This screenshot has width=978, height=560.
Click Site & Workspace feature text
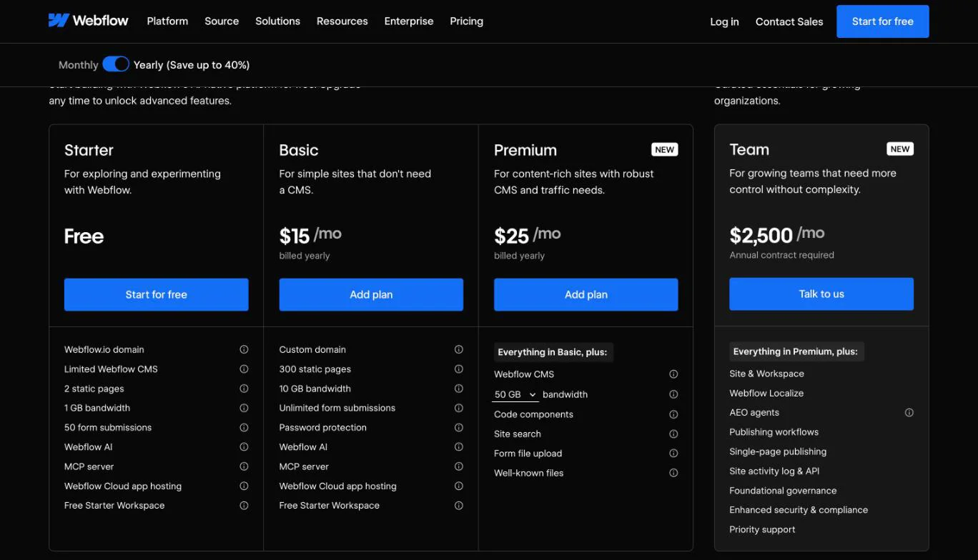[766, 374]
